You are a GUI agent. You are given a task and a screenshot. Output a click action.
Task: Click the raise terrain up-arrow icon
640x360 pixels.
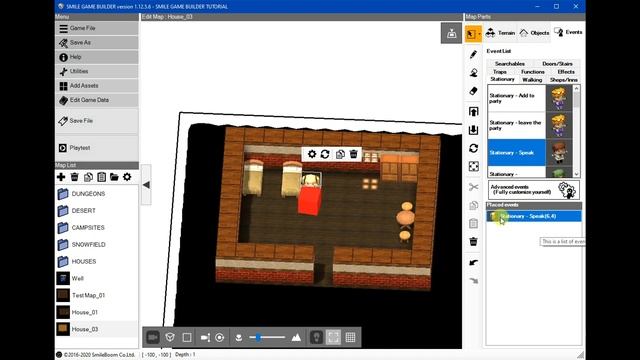coord(473,111)
